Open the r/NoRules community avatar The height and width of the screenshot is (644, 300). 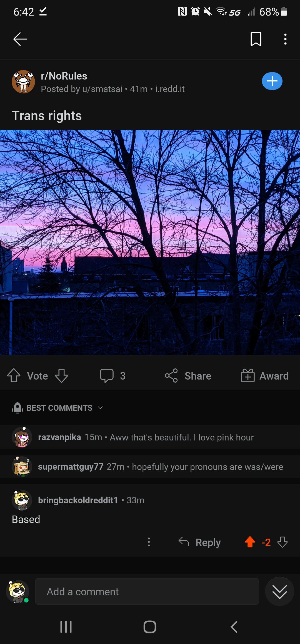23,82
